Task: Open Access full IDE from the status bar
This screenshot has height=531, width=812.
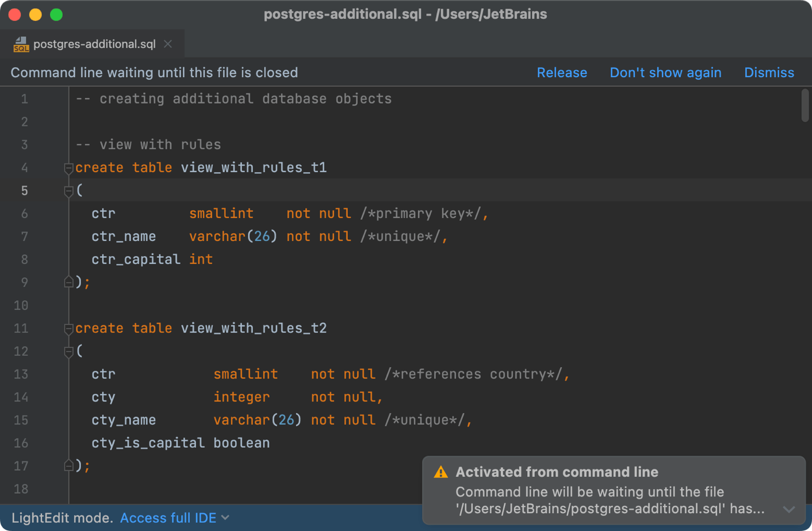Action: coord(167,518)
